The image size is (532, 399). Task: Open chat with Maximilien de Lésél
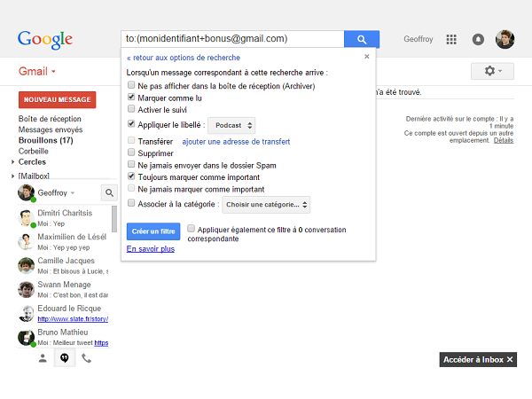[x=64, y=241]
